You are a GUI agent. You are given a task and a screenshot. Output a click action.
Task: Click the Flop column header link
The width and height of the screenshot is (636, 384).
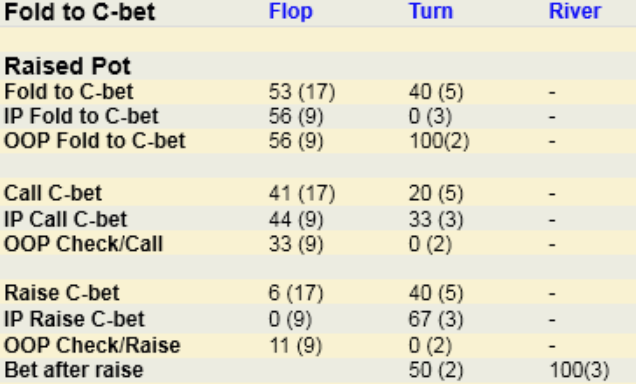tap(291, 11)
